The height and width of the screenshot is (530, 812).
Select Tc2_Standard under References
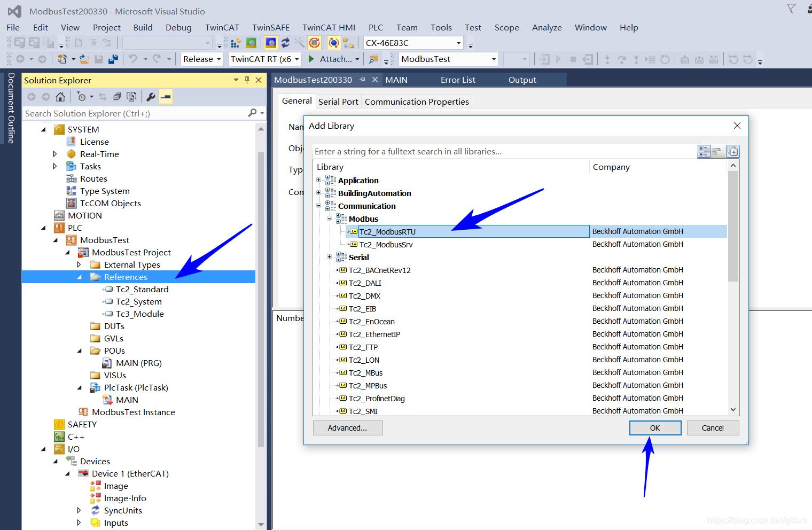tap(142, 289)
